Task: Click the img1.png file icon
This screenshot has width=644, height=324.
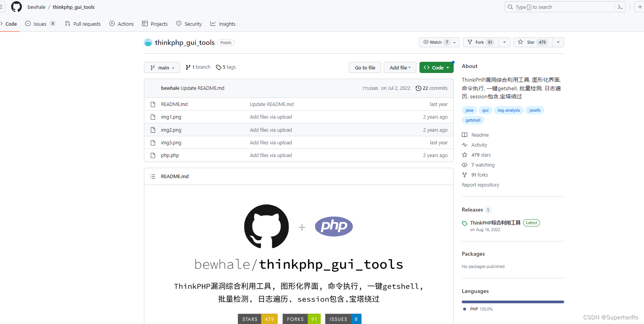Action: tap(153, 117)
